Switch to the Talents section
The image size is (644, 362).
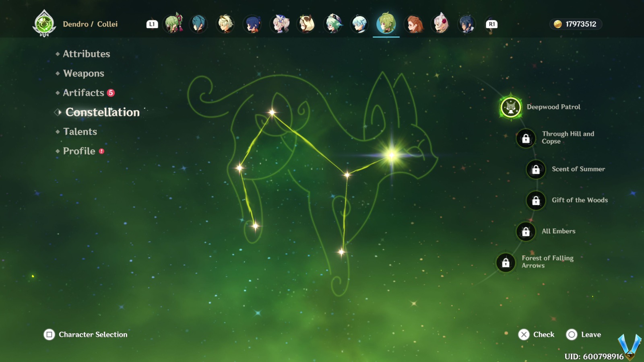pyautogui.click(x=80, y=132)
